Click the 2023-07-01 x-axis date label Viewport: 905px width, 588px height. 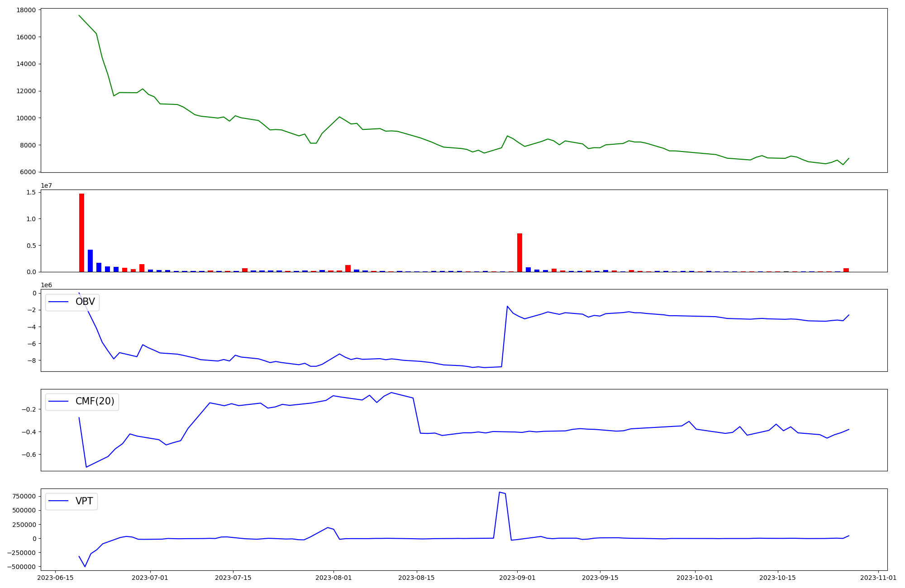tap(150, 578)
